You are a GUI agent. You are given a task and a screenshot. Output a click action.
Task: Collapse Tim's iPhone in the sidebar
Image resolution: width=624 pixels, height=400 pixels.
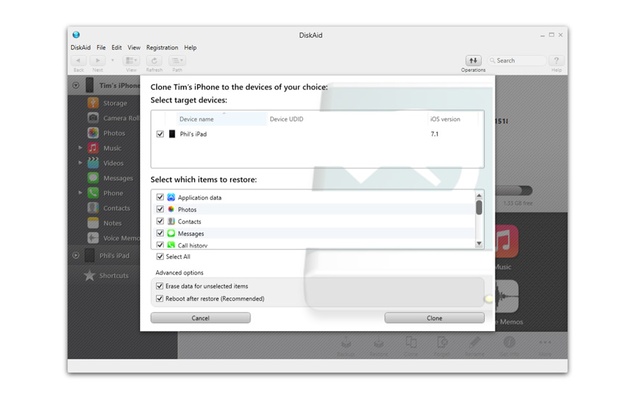click(x=76, y=85)
